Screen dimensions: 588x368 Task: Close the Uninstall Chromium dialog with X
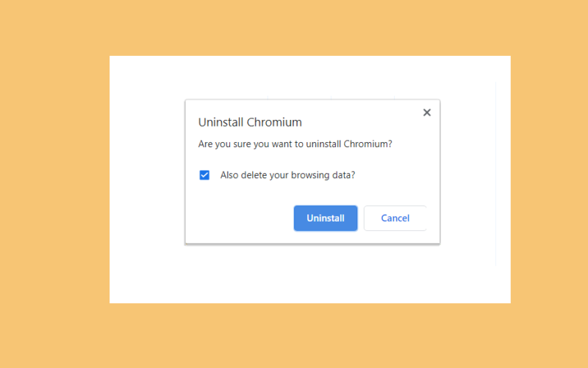[x=427, y=113]
